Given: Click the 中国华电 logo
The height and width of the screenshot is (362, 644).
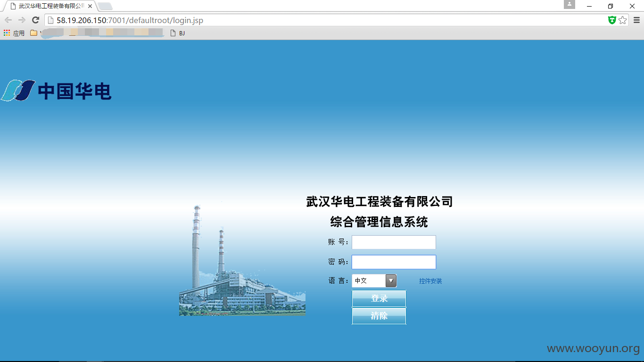Looking at the screenshot, I should pyautogui.click(x=56, y=90).
